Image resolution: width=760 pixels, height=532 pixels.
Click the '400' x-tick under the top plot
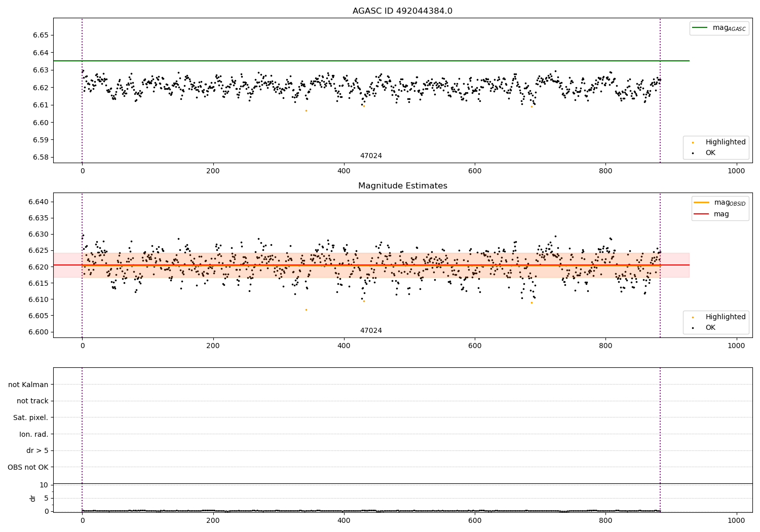coord(344,171)
